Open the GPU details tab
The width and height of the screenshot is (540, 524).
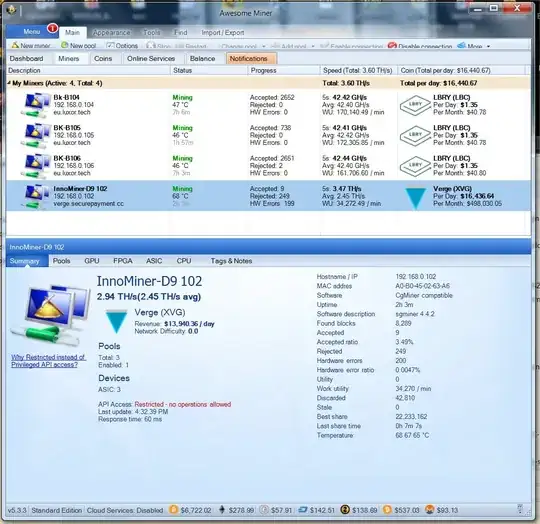click(x=92, y=261)
